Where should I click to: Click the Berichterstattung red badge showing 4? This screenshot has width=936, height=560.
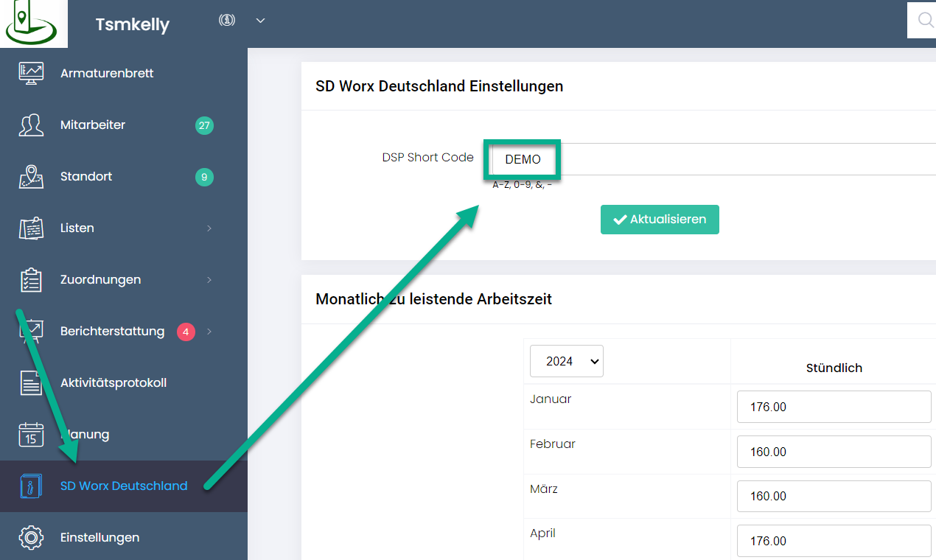click(186, 332)
